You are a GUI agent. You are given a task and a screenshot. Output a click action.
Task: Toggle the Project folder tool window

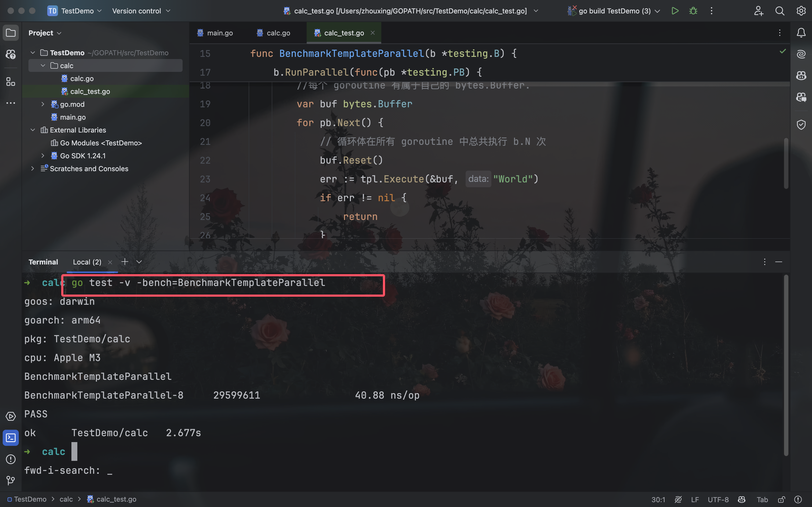click(x=11, y=33)
